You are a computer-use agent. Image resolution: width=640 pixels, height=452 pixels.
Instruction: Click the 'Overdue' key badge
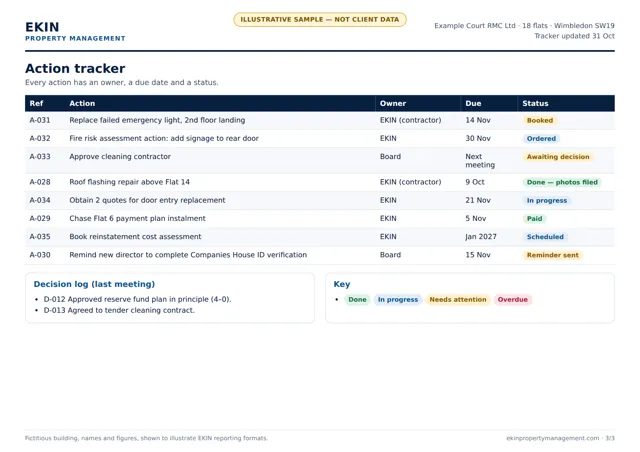click(513, 300)
